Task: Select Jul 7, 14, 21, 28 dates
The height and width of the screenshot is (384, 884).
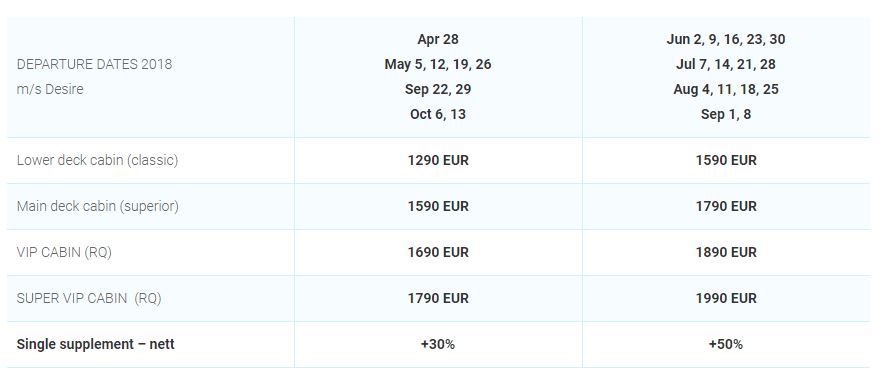Action: (x=726, y=64)
